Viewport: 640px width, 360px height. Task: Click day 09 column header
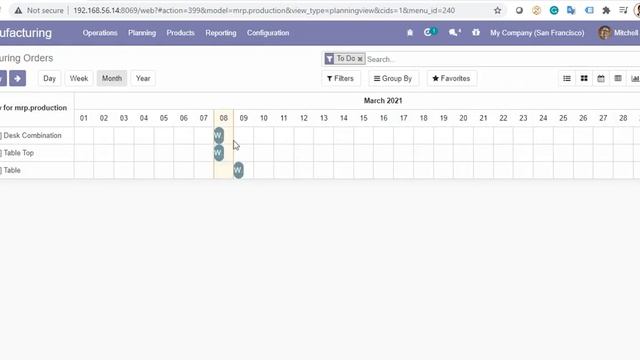coord(244,118)
